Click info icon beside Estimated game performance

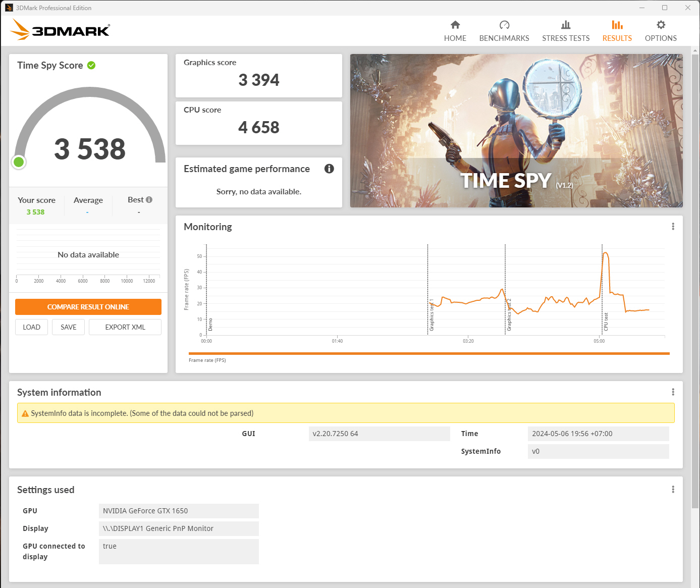pos(329,169)
